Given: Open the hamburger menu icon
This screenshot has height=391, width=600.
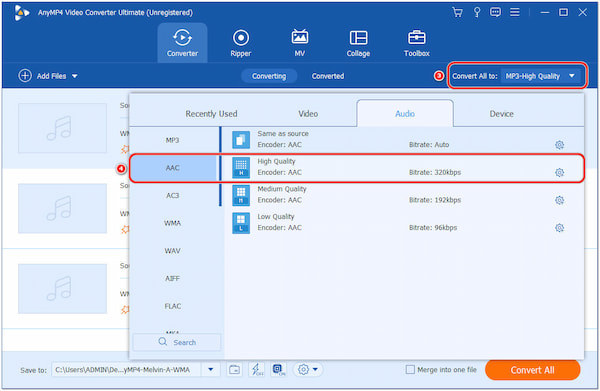Looking at the screenshot, I should coord(515,12).
